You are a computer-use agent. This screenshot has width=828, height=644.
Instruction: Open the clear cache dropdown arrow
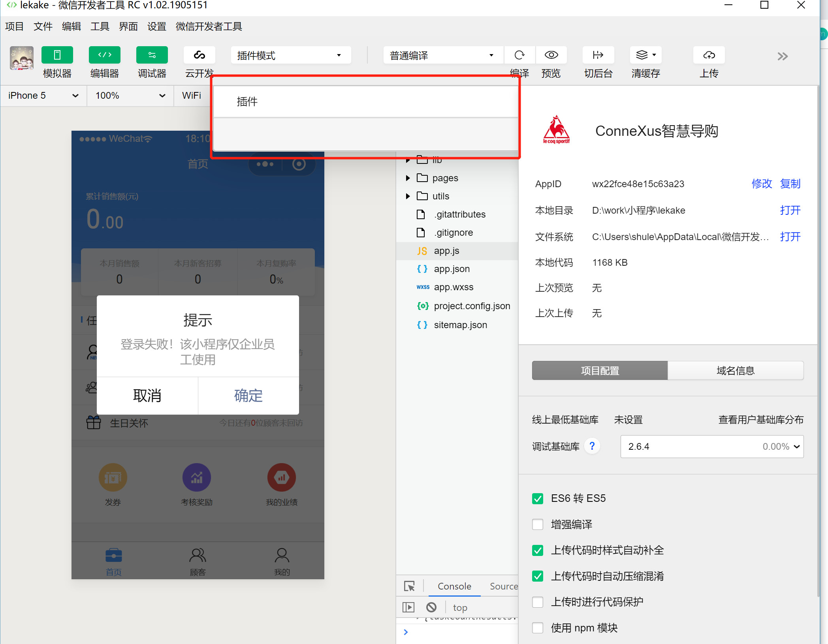(654, 55)
